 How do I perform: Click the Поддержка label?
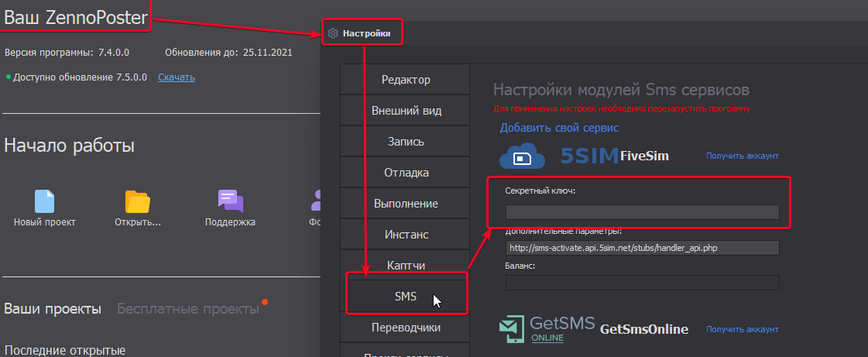(x=230, y=222)
